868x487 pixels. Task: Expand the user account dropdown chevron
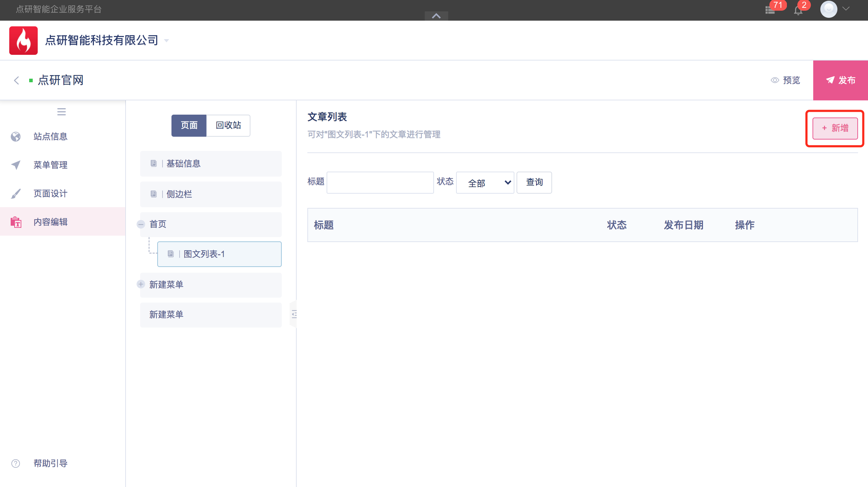[846, 9]
